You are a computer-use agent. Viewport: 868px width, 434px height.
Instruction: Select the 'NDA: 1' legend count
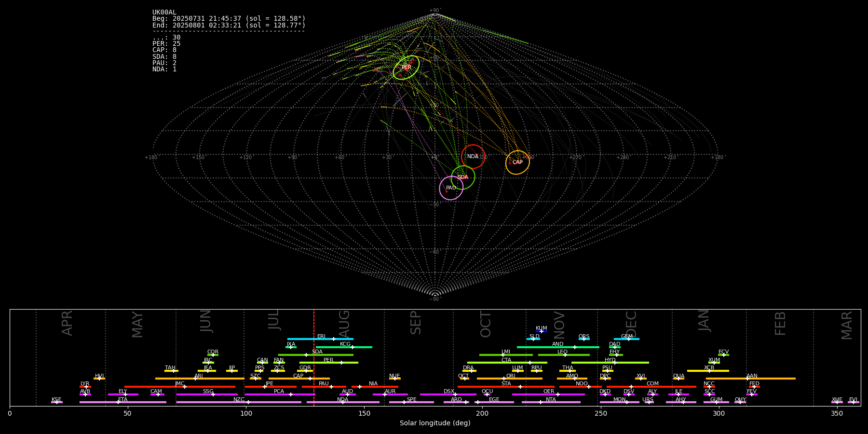point(164,69)
